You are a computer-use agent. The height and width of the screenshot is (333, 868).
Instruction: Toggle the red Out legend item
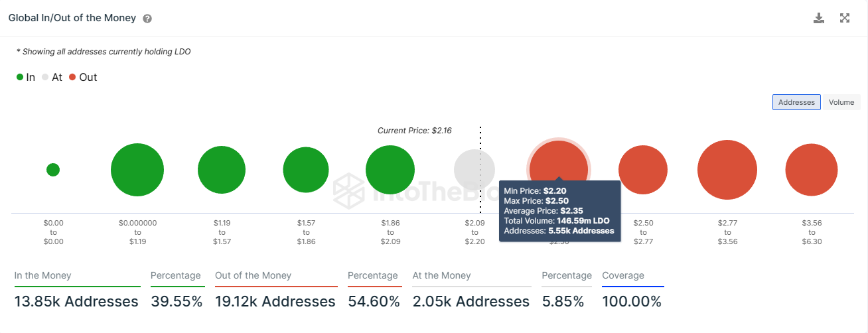click(83, 77)
